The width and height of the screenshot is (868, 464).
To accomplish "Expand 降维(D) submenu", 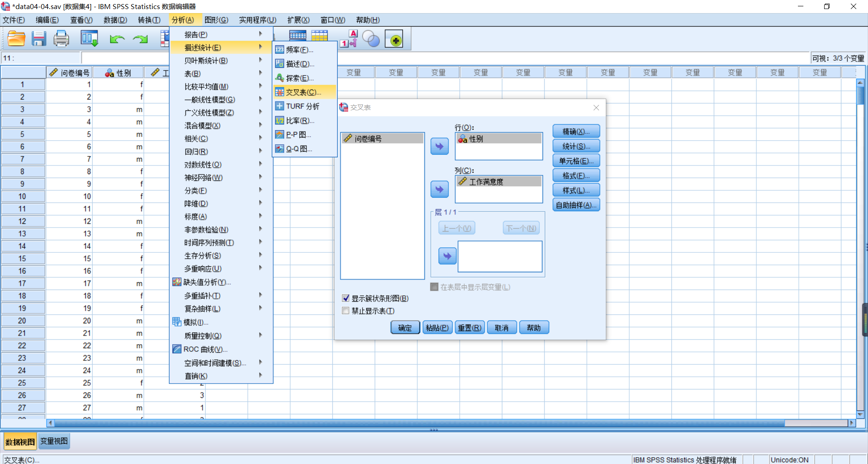I will [221, 204].
